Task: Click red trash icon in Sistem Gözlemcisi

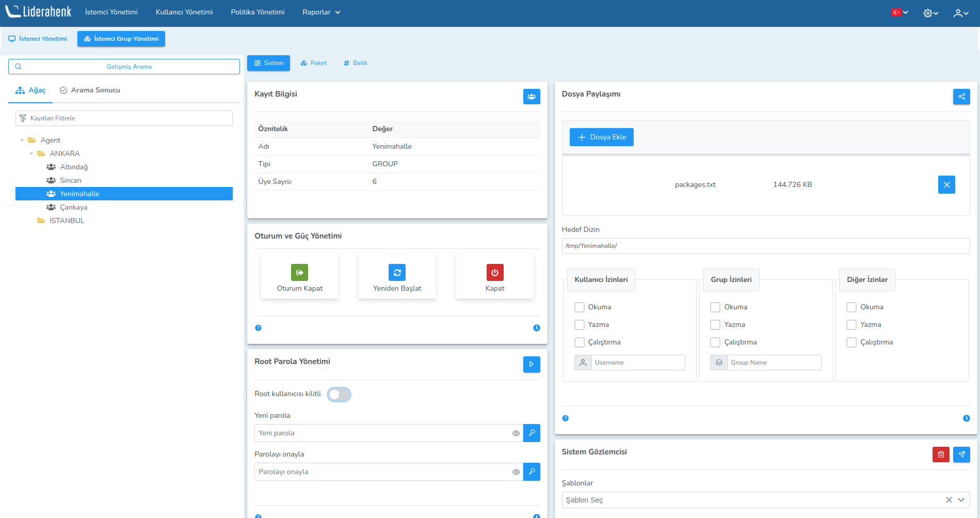Action: coord(940,454)
